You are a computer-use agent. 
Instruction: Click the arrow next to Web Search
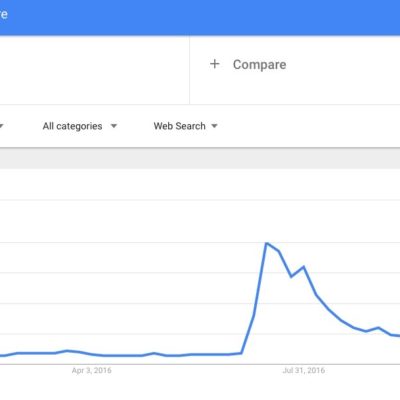214,126
